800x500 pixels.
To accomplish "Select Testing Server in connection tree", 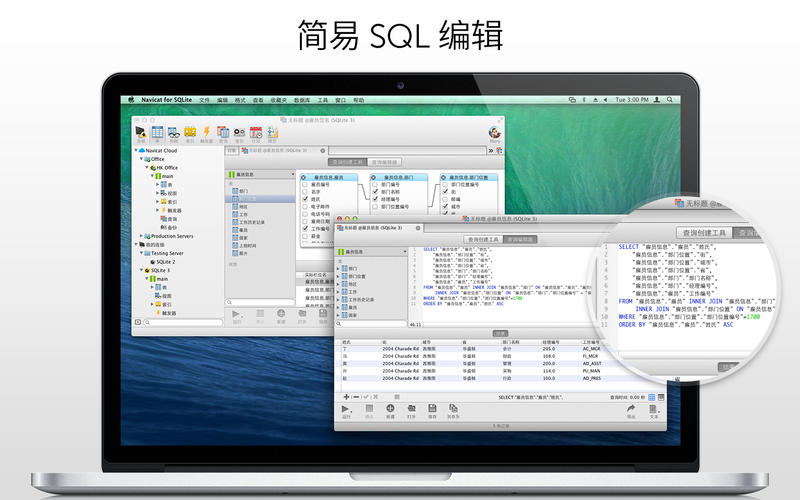I will click(x=167, y=253).
